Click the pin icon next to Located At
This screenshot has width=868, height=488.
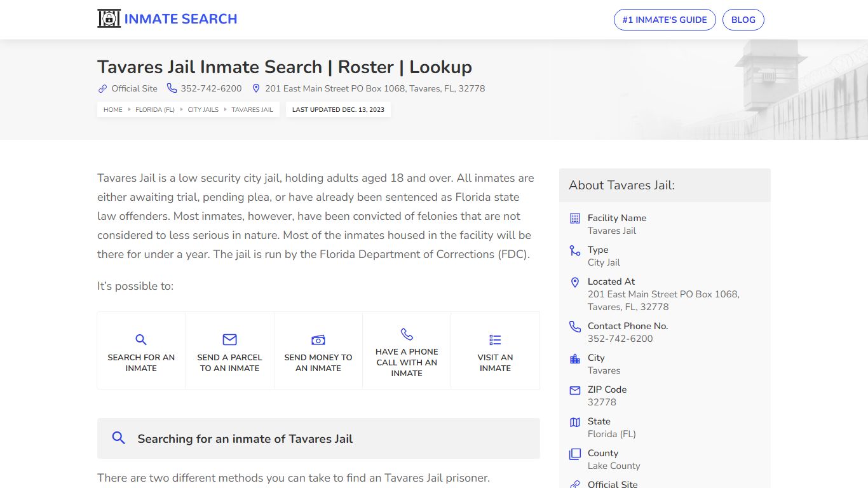575,282
